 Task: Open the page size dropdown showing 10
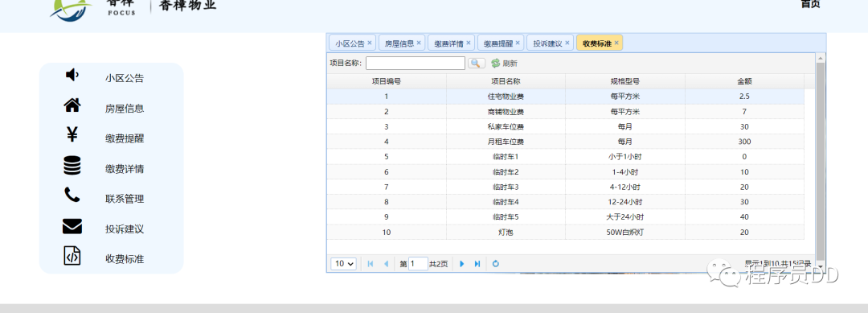(x=344, y=264)
